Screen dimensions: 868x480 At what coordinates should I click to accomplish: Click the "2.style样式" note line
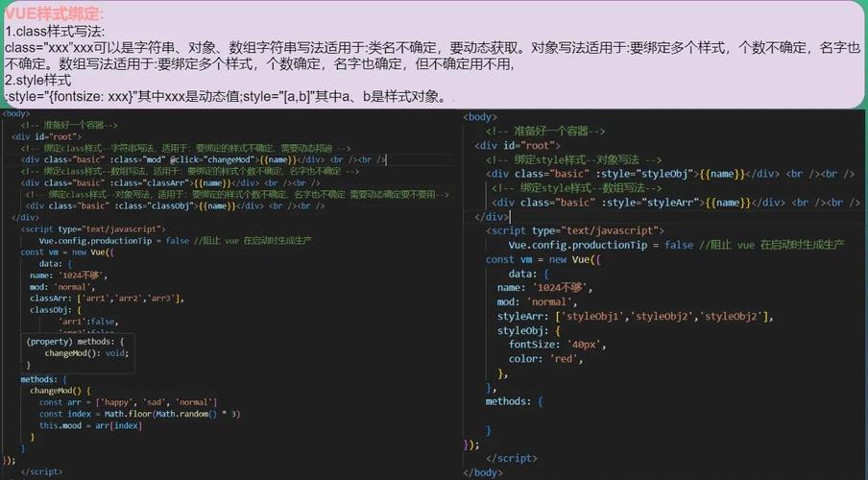click(x=37, y=81)
